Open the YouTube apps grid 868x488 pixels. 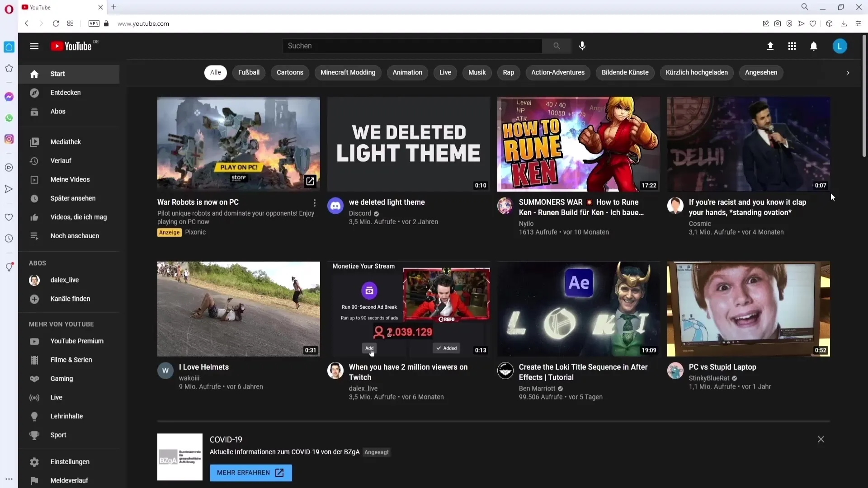point(792,46)
